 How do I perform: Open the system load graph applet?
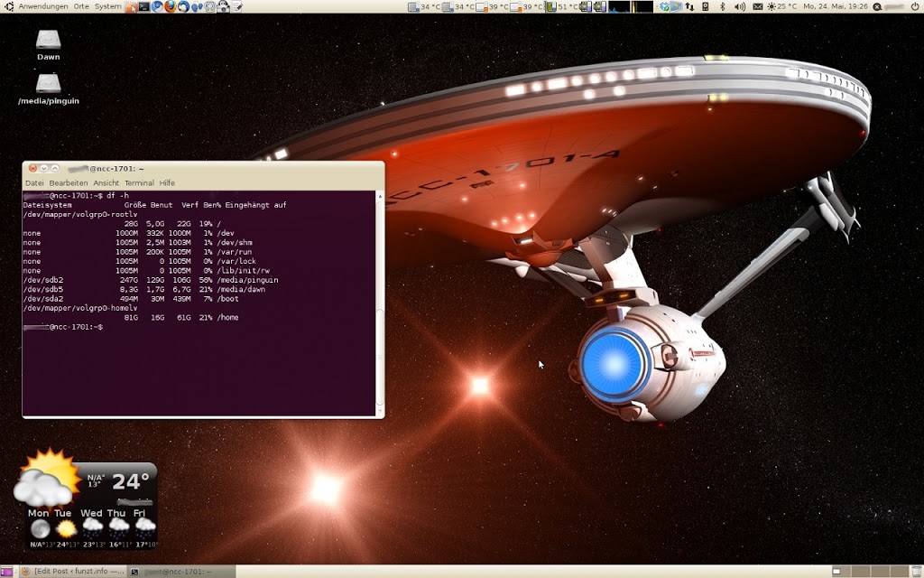[x=631, y=6]
